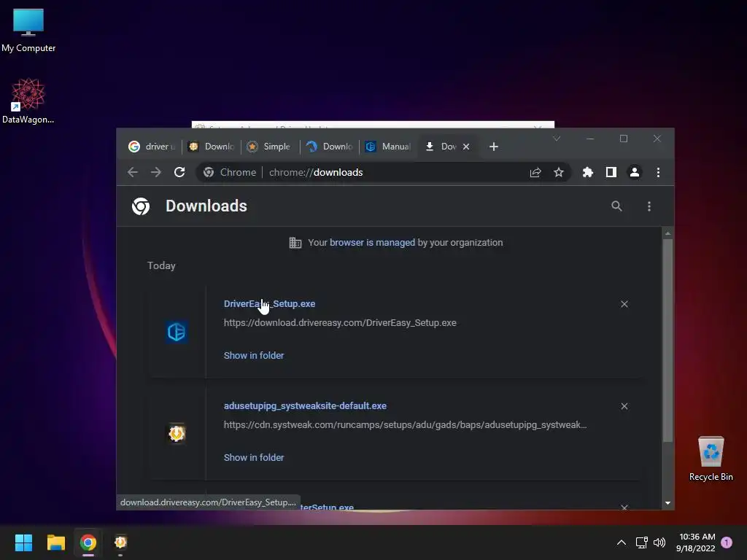Search downloads with the magnifier icon
Viewport: 747px width, 560px height.
(x=616, y=206)
